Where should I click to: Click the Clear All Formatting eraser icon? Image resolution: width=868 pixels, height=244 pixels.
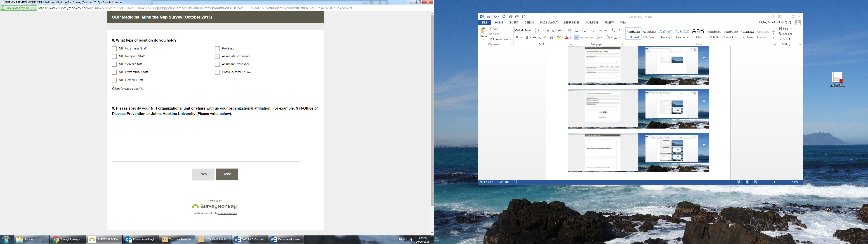569,30
